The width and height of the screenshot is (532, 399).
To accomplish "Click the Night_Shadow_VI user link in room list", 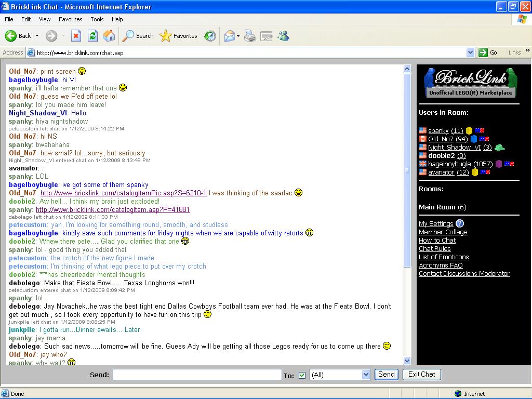I will click(x=454, y=147).
